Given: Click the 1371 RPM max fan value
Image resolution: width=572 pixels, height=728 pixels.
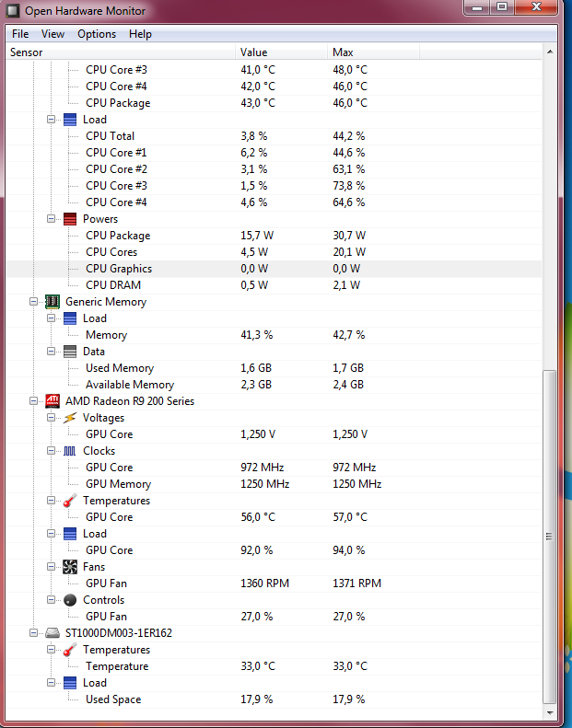Looking at the screenshot, I should (356, 584).
